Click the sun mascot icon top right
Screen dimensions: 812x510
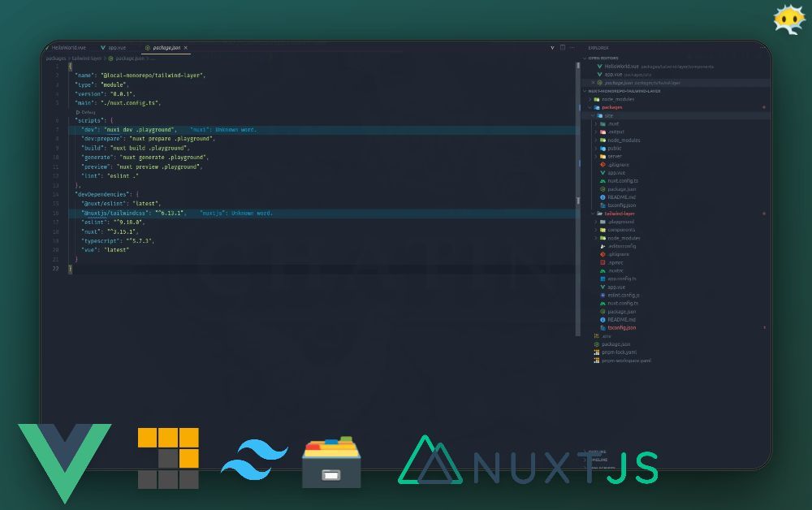[x=789, y=19]
